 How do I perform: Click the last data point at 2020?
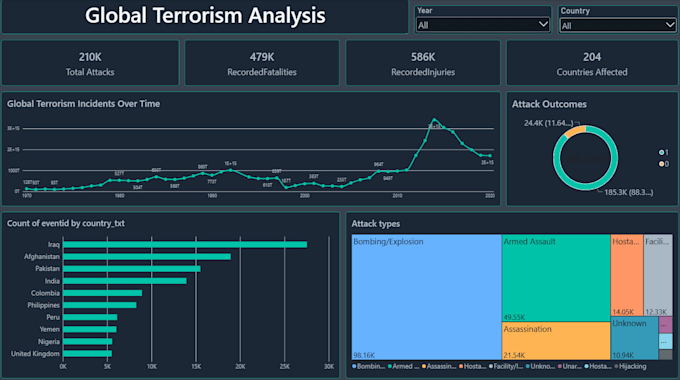490,156
